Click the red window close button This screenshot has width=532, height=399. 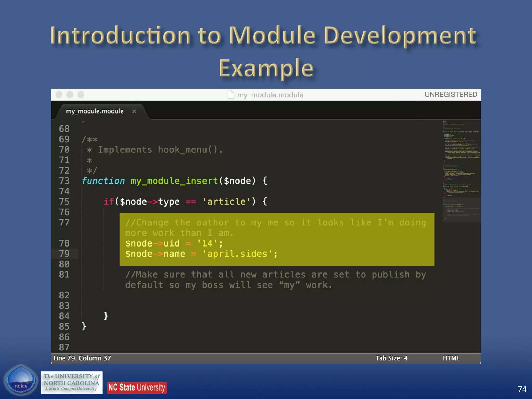click(59, 95)
